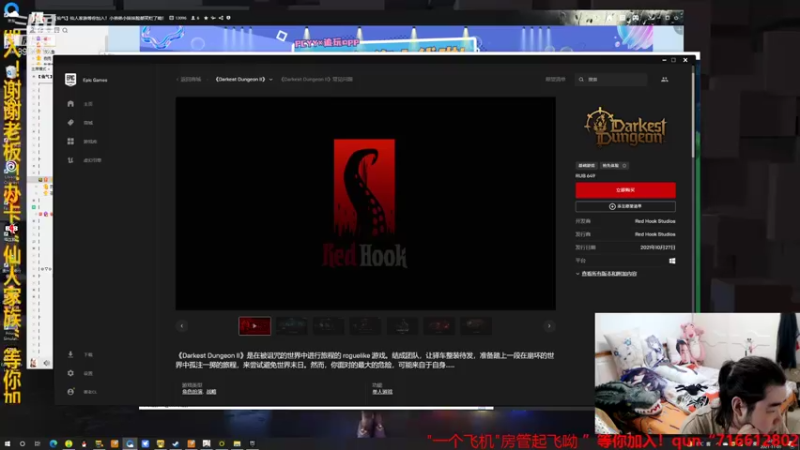Open the Windows Start menu
This screenshot has width=800, height=450.
pos(7,444)
